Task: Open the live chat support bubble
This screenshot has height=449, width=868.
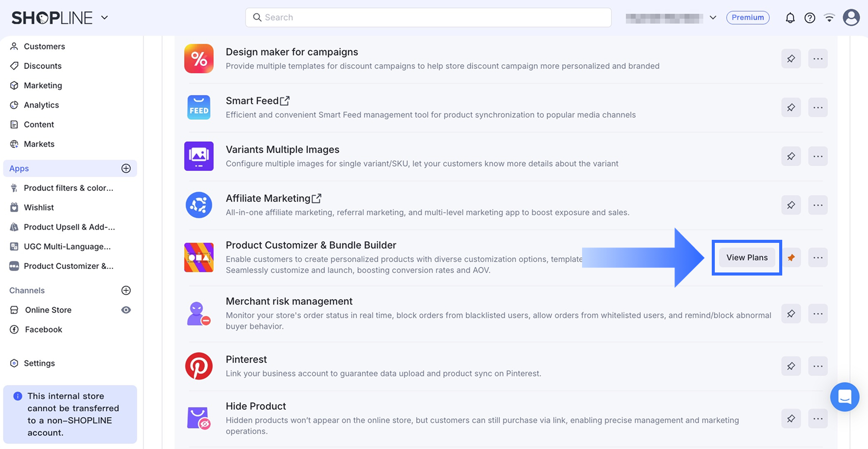Action: pyautogui.click(x=845, y=396)
